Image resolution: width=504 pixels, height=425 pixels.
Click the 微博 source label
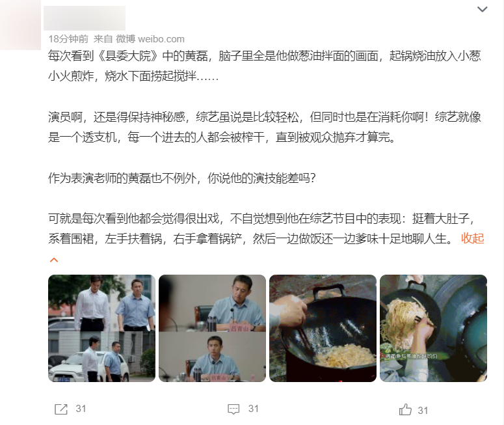[126, 39]
